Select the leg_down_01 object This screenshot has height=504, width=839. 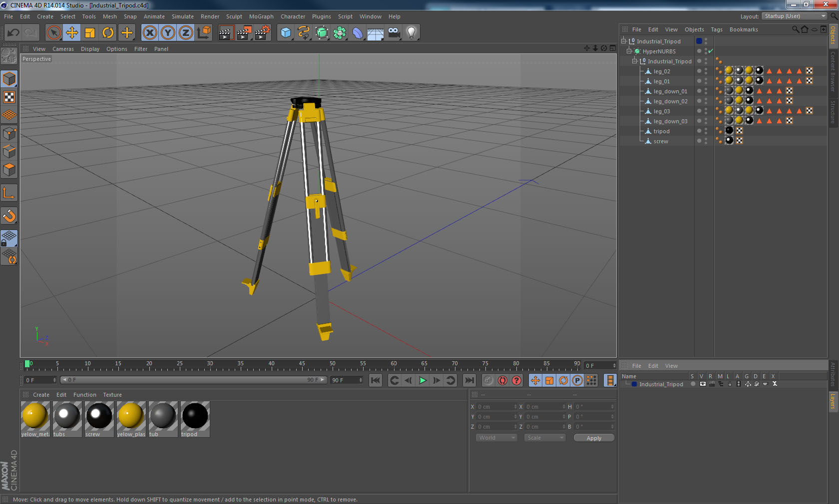[670, 91]
